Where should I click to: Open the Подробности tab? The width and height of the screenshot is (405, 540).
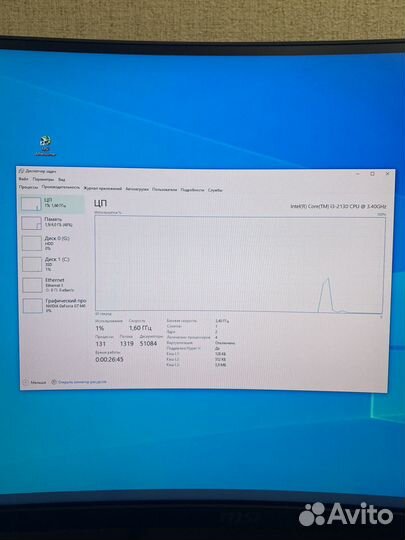tap(193, 190)
